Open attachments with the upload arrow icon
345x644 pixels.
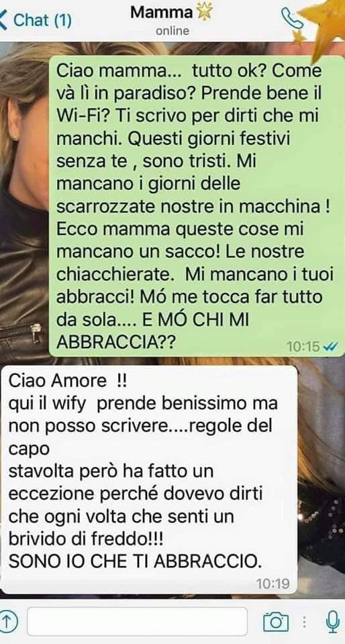[9, 621]
